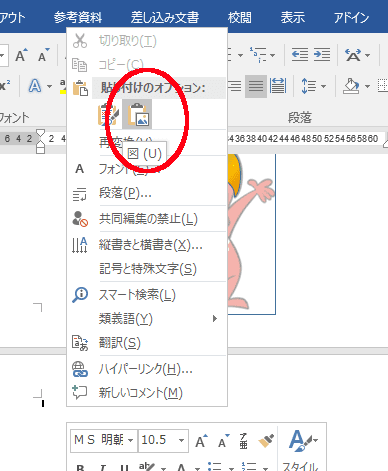Choose ハイパーリンク(H)... from context menu
Image resolution: width=388 pixels, height=471 pixels.
(x=147, y=369)
